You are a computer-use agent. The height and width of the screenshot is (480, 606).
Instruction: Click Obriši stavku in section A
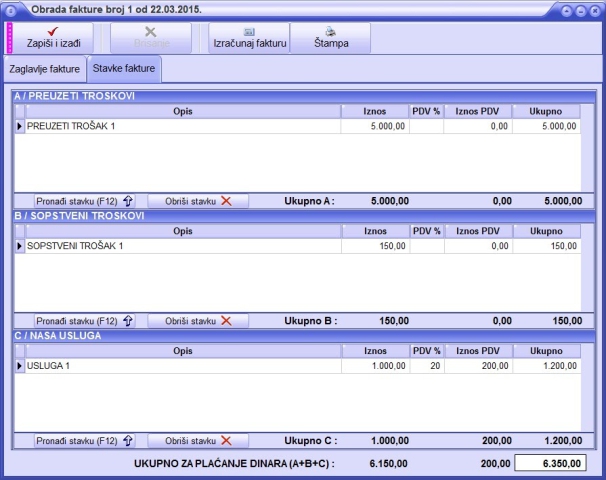click(198, 201)
